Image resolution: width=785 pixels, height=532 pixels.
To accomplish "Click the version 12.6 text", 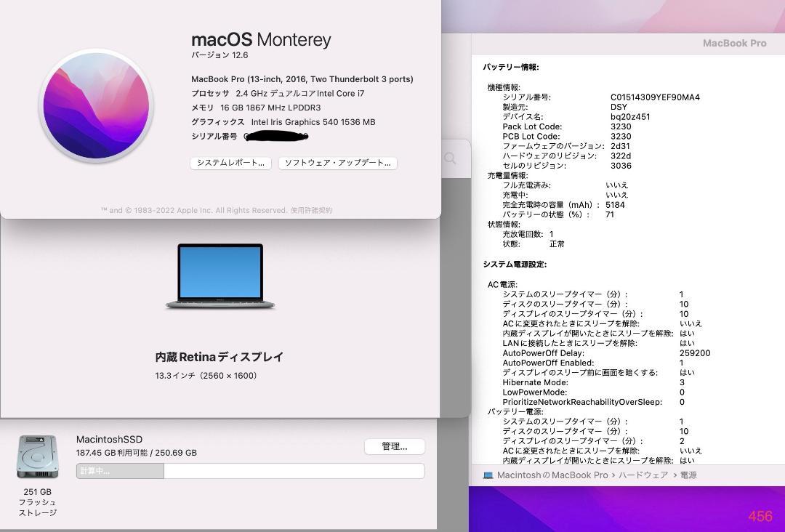I will coord(220,55).
